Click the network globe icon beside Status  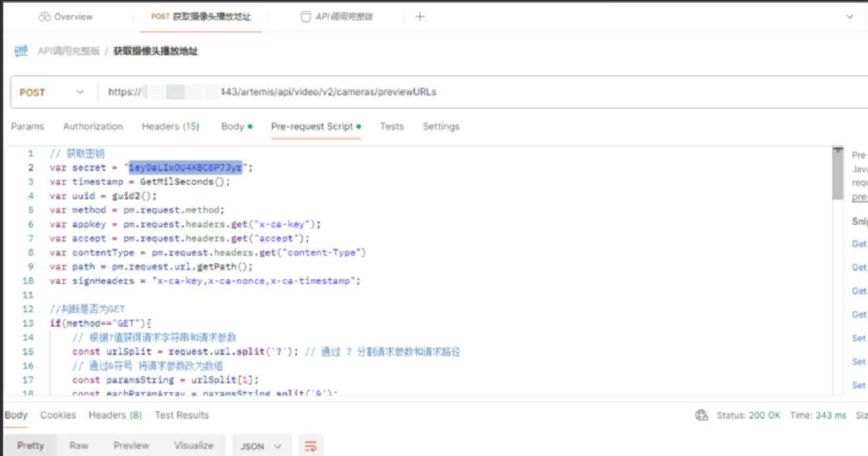click(x=702, y=415)
